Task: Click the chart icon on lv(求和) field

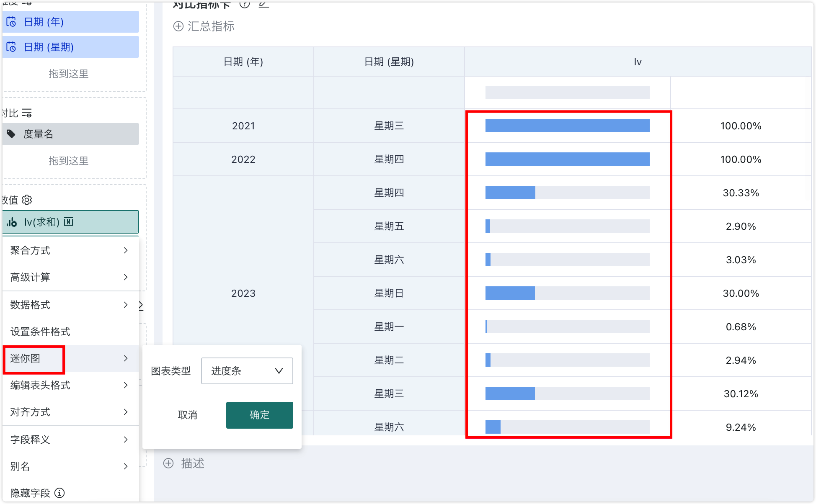Action: click(12, 222)
